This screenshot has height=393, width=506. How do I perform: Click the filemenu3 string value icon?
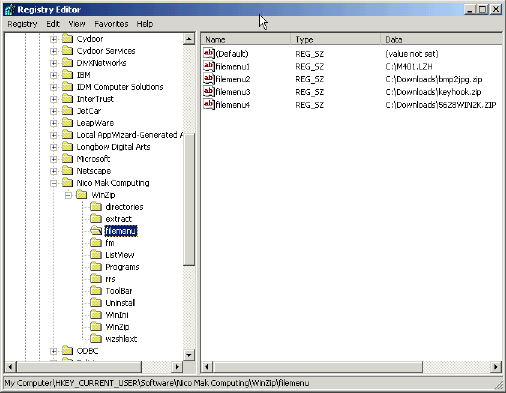(x=209, y=92)
